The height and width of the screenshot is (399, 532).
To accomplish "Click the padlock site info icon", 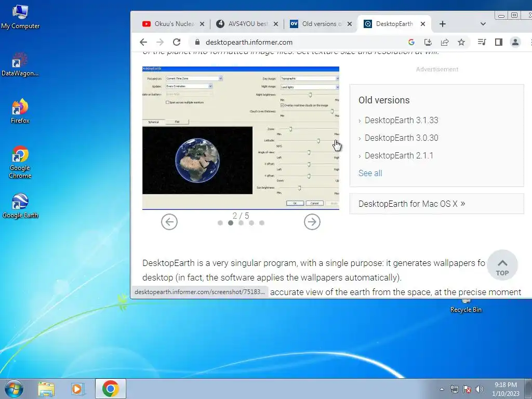I will [x=197, y=42].
